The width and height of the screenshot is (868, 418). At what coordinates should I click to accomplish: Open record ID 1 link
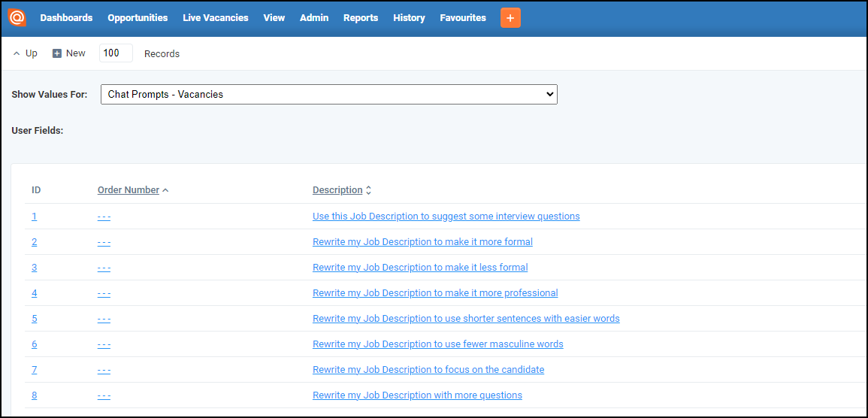pyautogui.click(x=35, y=217)
